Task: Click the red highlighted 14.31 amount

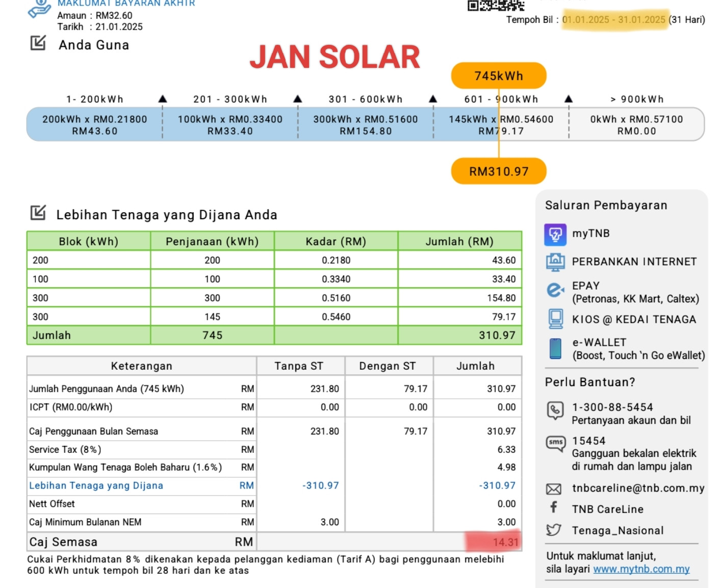Action: pos(504,542)
